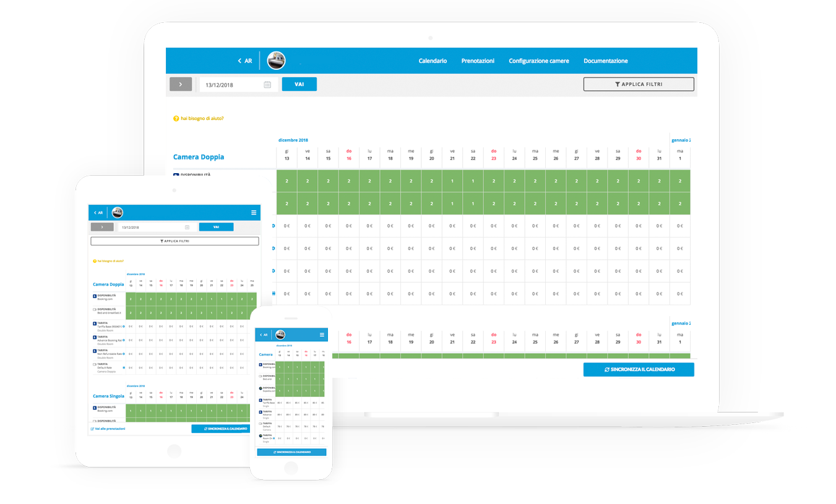Viewport: 836px width, 504px height.
Task: Click the hotel avatar on phone header
Action: point(280,335)
